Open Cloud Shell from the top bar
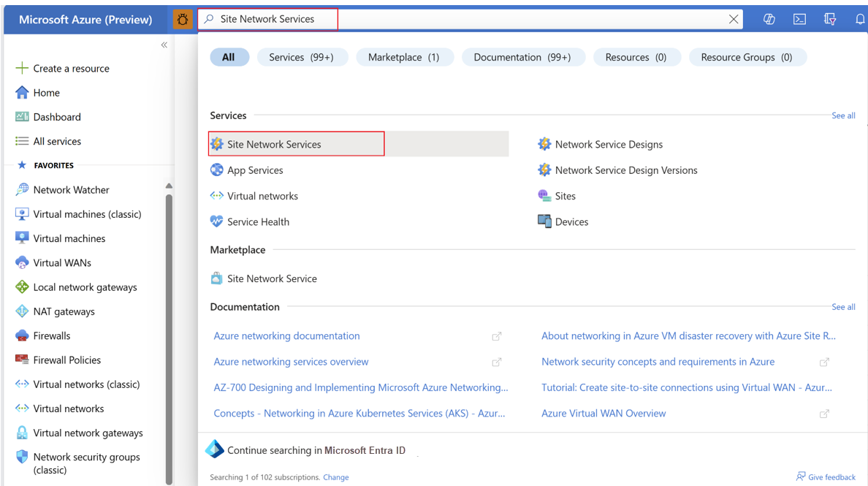The height and width of the screenshot is (486, 868). click(799, 20)
